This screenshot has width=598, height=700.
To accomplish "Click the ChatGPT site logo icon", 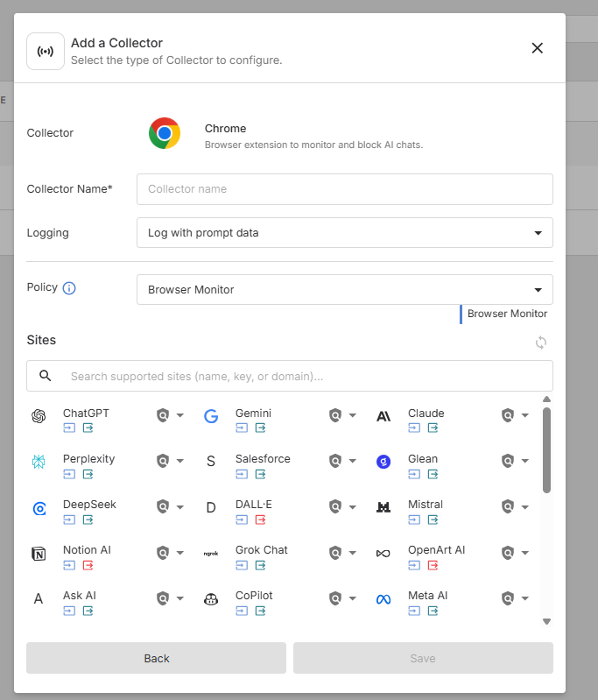I will tap(39, 416).
